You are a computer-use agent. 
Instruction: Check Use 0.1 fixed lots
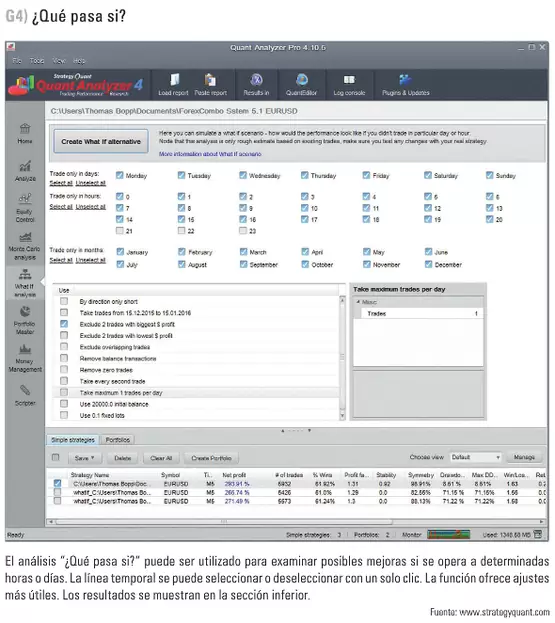pos(64,415)
